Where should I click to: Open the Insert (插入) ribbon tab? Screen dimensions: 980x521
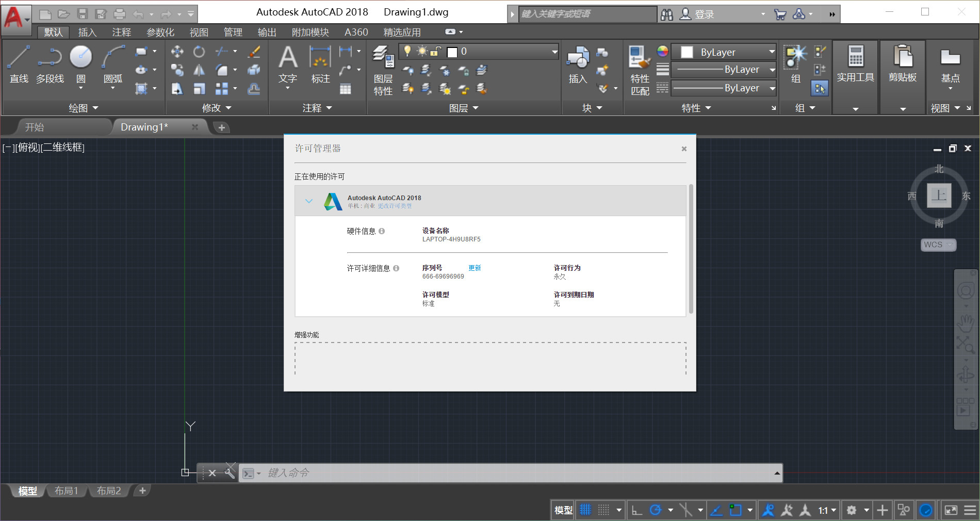[87, 32]
